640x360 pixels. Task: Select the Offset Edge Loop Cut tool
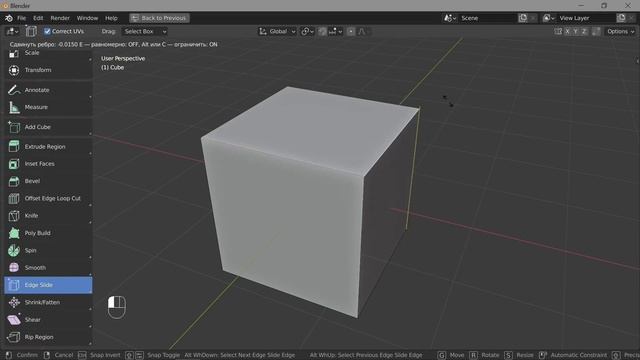[48, 198]
